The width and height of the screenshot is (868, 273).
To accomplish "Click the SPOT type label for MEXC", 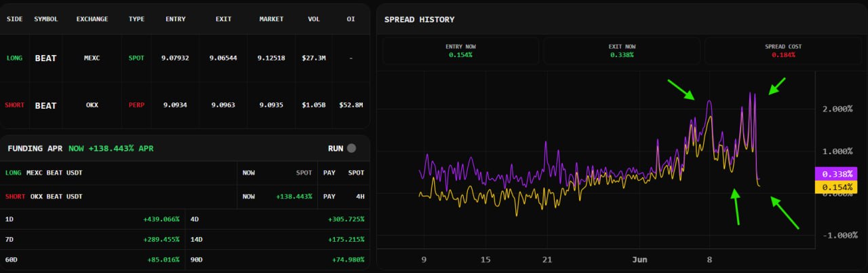I will (x=136, y=58).
